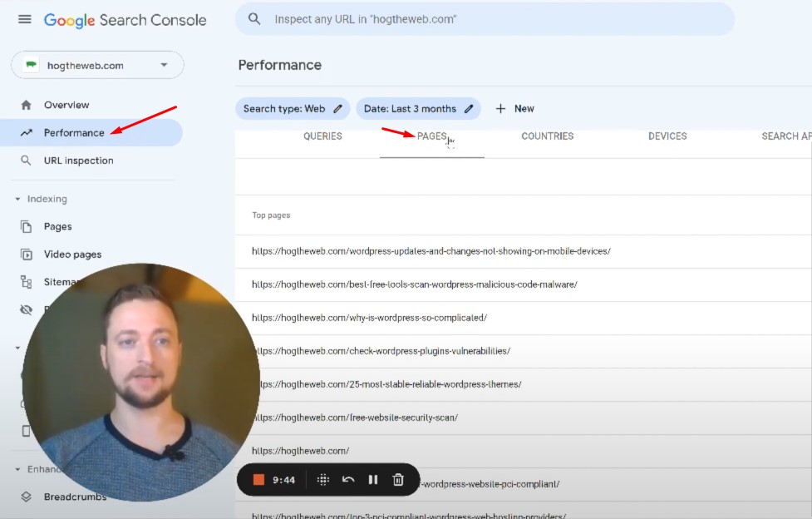Click the Removals crossed-eye icon
812x519 pixels.
click(x=26, y=310)
